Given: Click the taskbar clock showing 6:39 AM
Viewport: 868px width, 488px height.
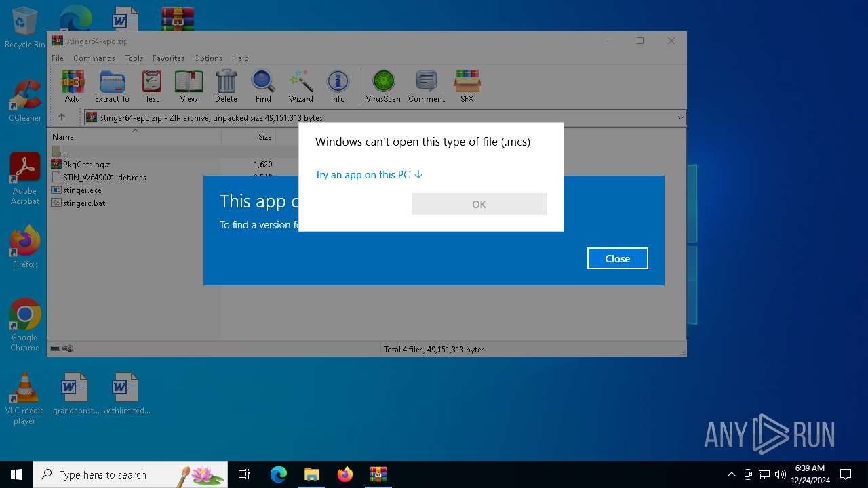Looking at the screenshot, I should point(810,474).
